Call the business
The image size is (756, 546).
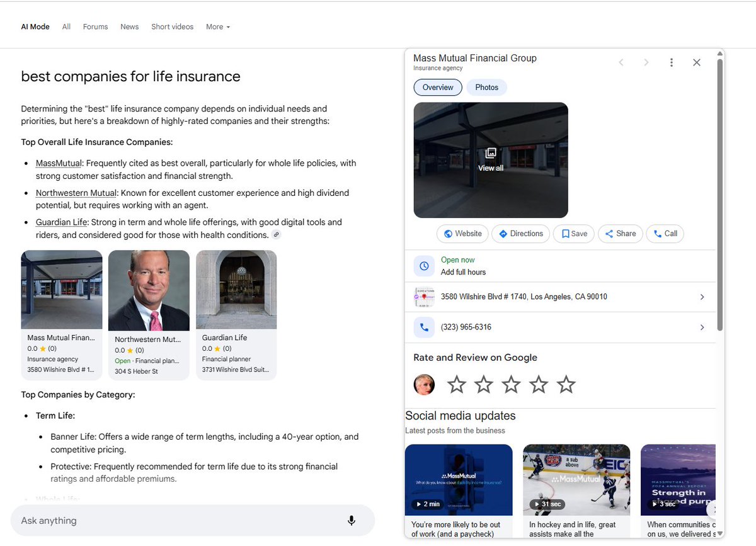click(x=665, y=234)
